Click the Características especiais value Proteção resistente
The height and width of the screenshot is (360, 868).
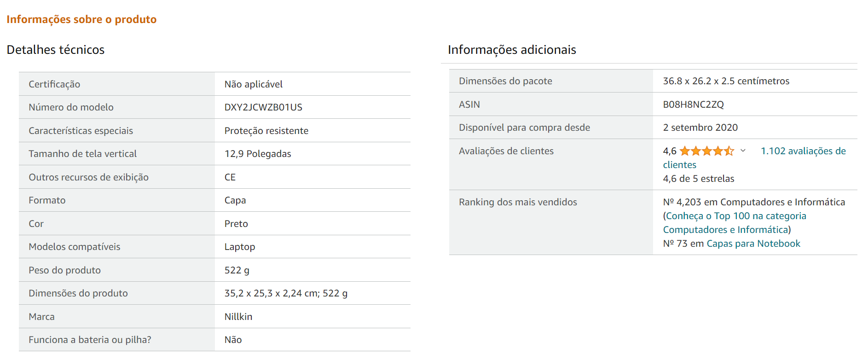[x=266, y=131]
